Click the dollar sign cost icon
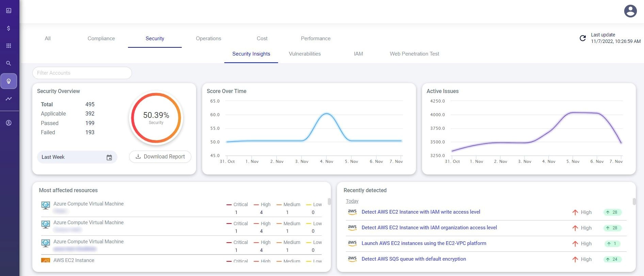 (9, 28)
